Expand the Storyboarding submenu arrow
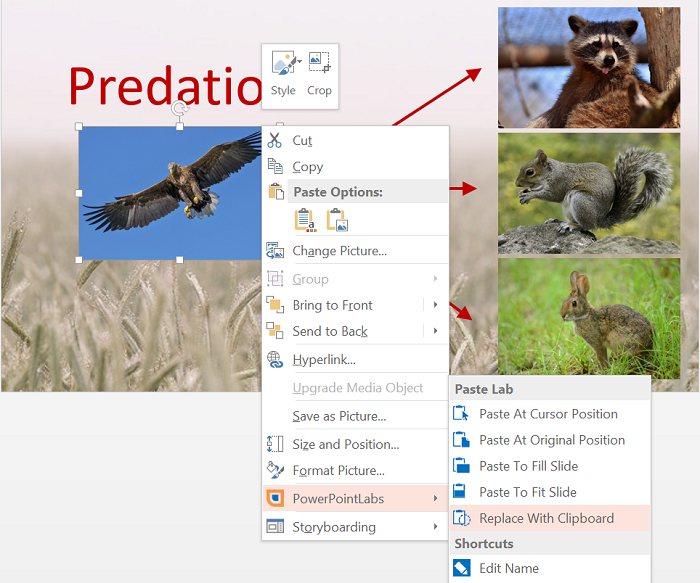The width and height of the screenshot is (700, 583). [x=435, y=527]
